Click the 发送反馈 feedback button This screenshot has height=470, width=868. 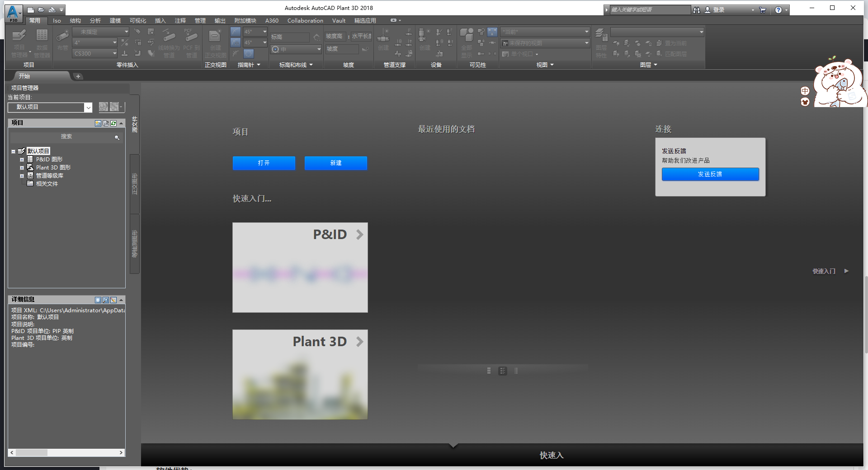point(710,174)
